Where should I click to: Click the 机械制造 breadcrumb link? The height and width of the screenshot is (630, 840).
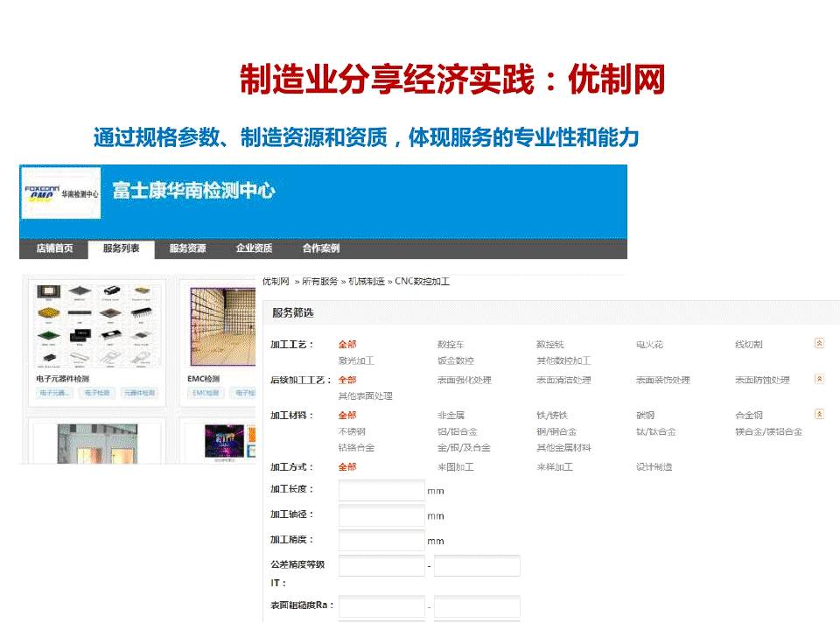click(366, 281)
